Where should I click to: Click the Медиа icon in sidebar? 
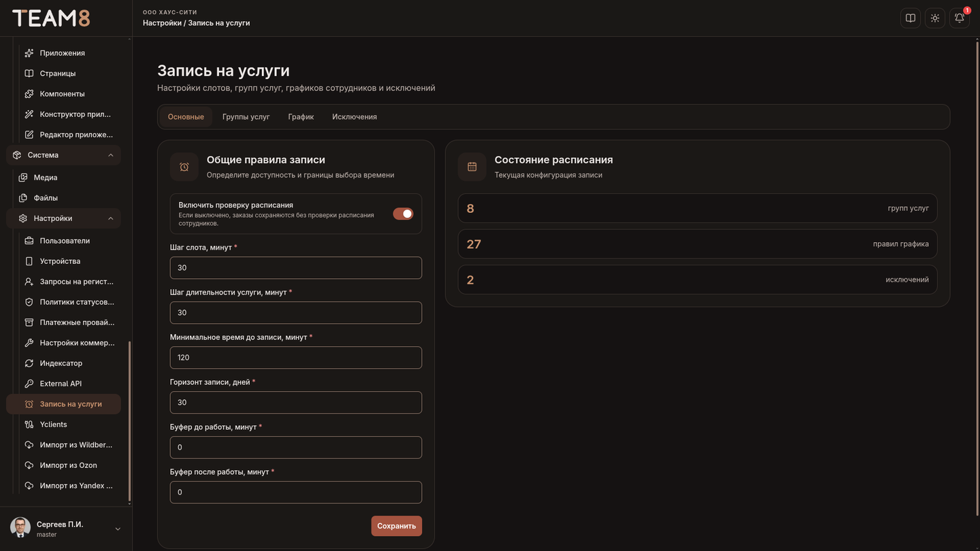(x=23, y=178)
